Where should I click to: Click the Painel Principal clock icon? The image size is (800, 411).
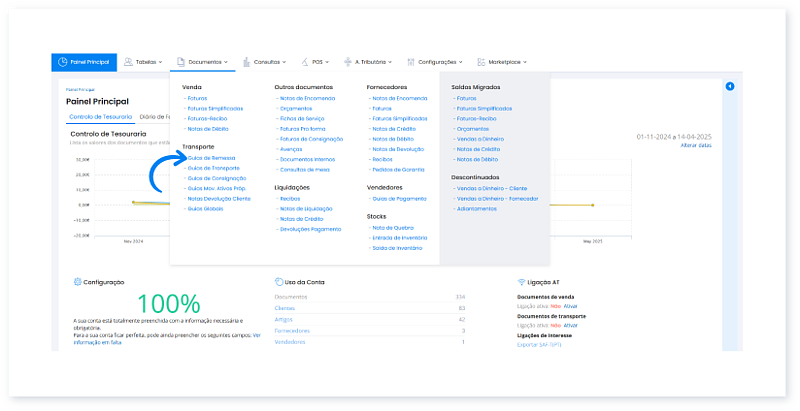point(63,62)
